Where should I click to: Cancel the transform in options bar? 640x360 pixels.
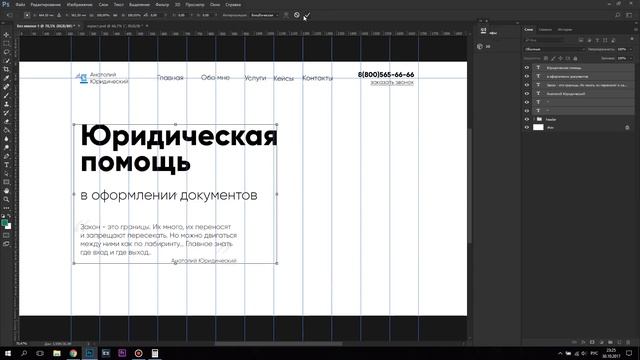click(297, 15)
